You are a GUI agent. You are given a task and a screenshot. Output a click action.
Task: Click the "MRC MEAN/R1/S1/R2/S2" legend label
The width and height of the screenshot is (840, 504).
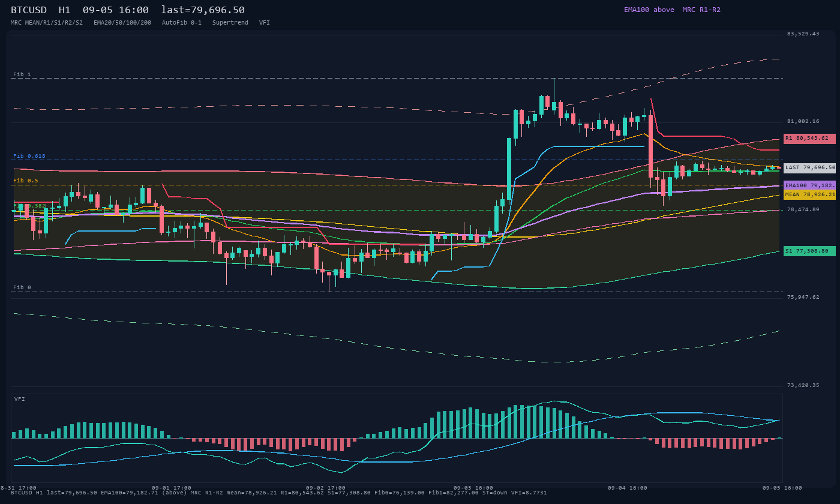pos(47,23)
